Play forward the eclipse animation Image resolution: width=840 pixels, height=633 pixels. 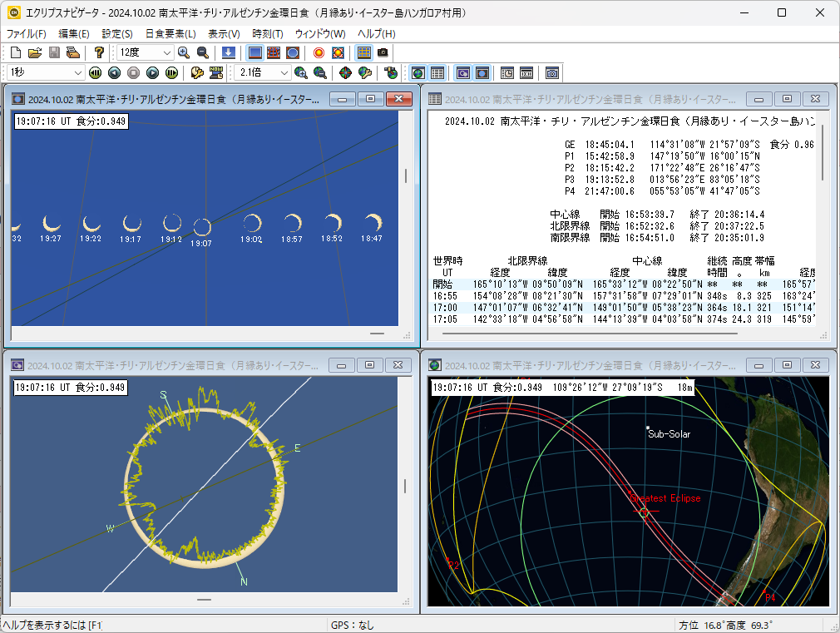153,73
